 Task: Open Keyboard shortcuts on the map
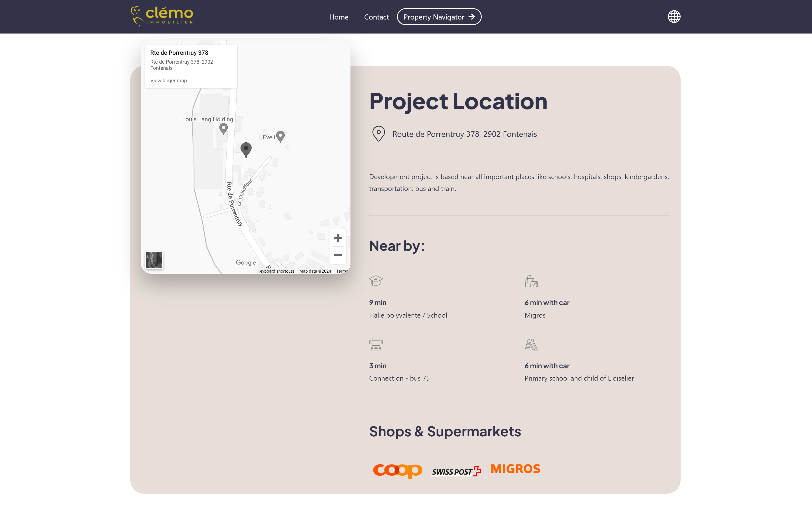pos(276,271)
